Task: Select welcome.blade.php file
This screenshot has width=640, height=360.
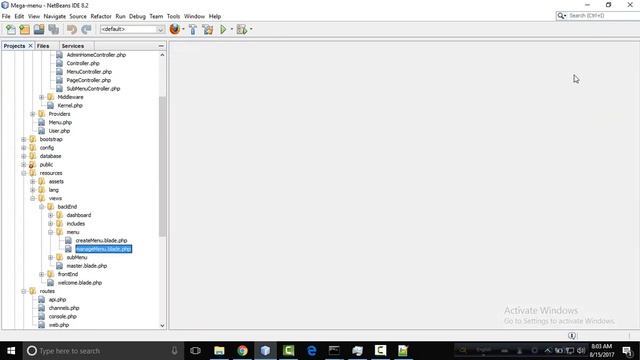Action: pos(80,283)
